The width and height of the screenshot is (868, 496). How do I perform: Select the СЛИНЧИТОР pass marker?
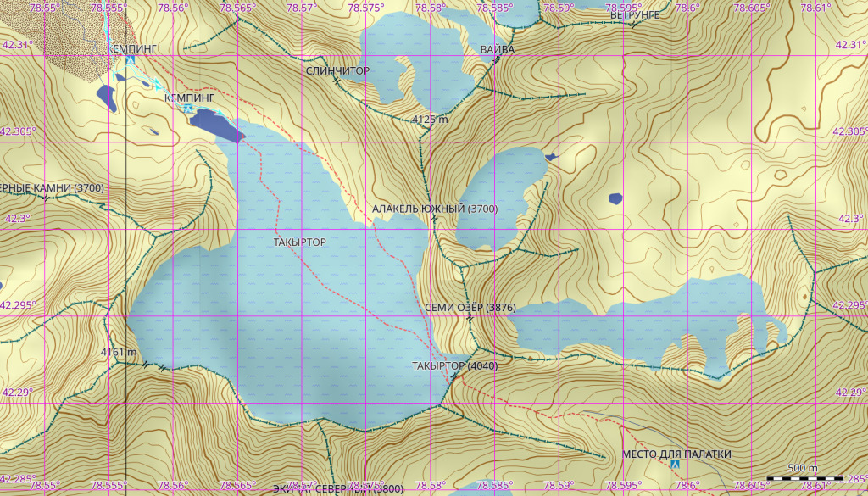pyautogui.click(x=337, y=80)
